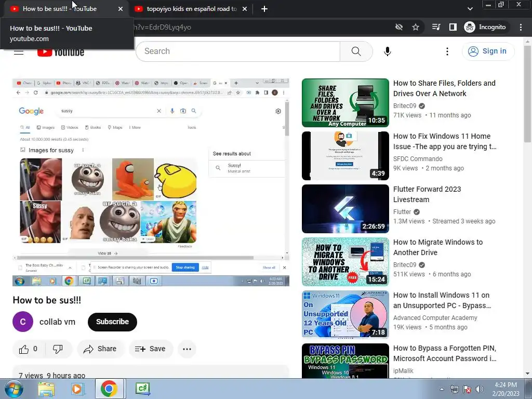Viewport: 532px width, 399px height.
Task: Click the Incognito profile indicator
Action: 485,27
